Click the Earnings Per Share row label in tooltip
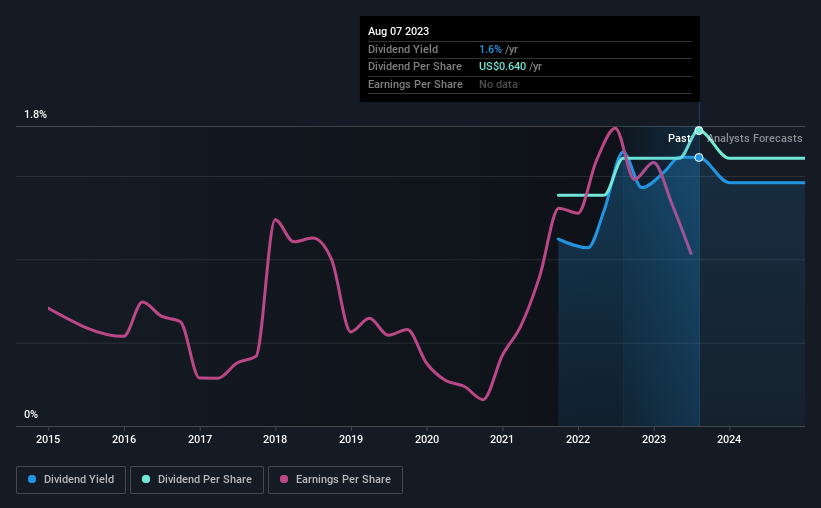 [415, 84]
